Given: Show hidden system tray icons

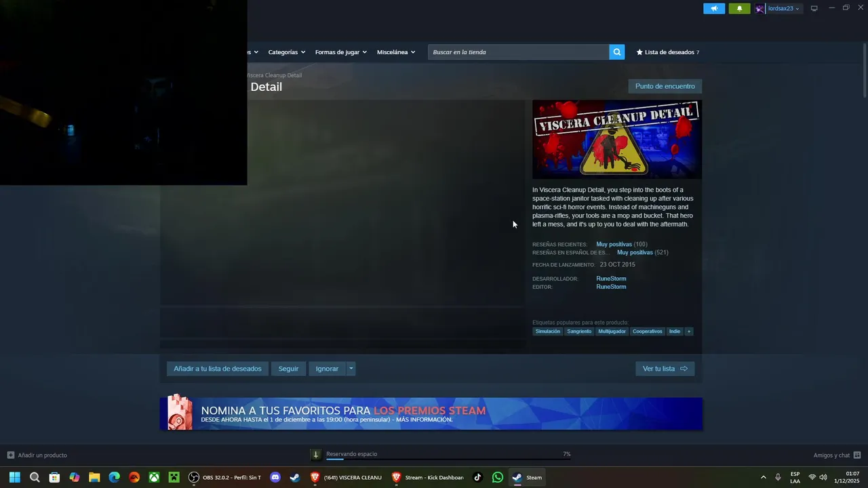Looking at the screenshot, I should pyautogui.click(x=763, y=477).
